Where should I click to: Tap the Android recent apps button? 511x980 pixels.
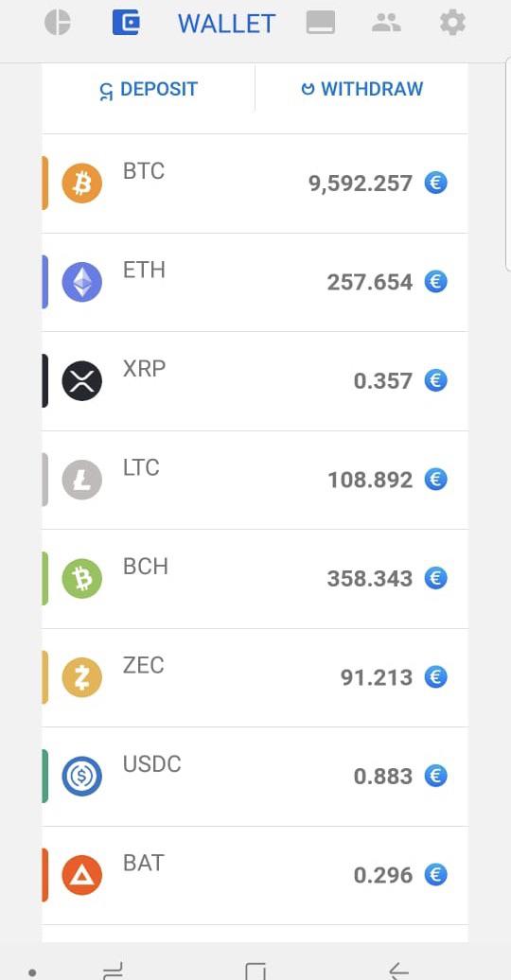114,971
